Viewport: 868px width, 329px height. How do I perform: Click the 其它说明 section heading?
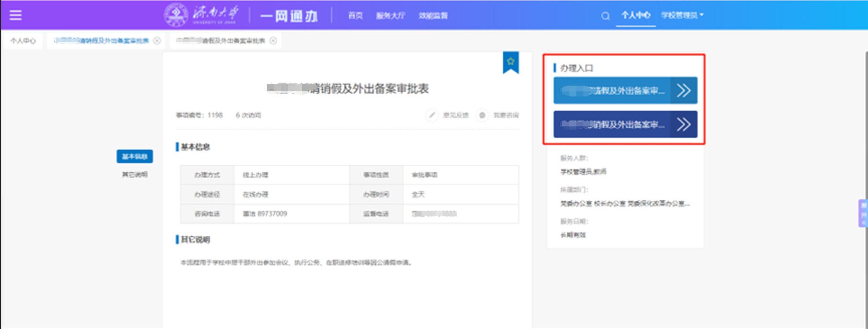pyautogui.click(x=195, y=240)
